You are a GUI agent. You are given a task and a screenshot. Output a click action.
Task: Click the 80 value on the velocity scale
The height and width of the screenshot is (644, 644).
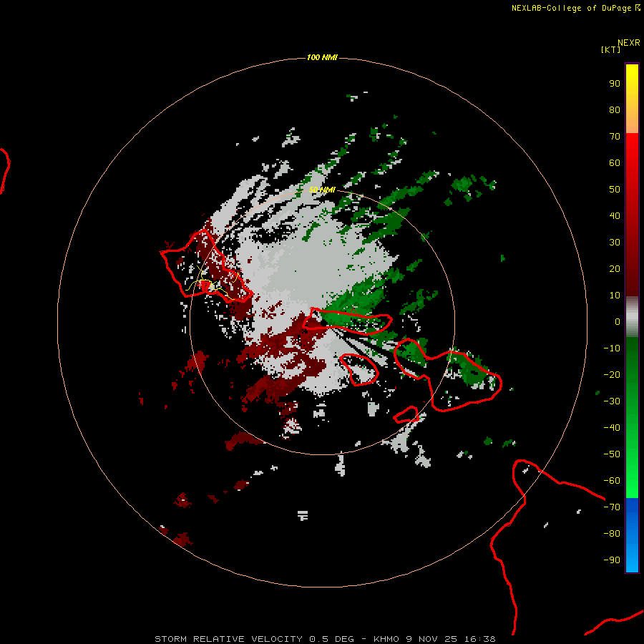click(x=615, y=110)
